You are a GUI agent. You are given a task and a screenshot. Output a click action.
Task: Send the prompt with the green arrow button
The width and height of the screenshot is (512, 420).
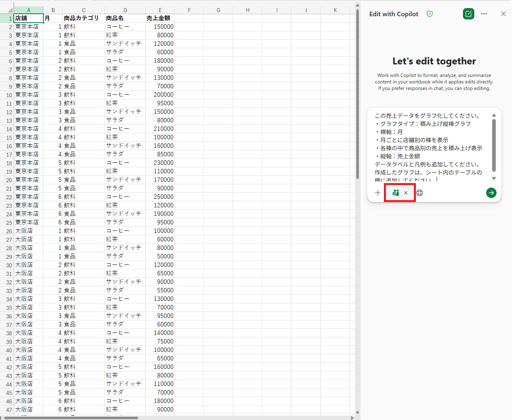(491, 193)
